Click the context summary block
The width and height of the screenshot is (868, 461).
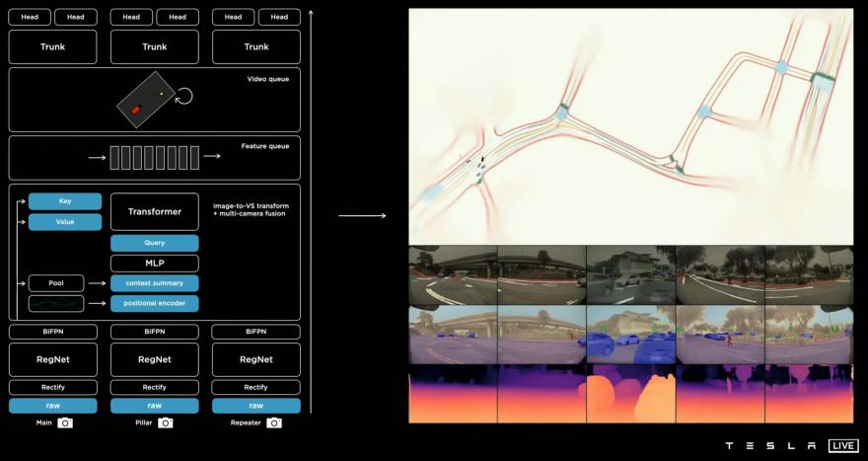click(155, 283)
